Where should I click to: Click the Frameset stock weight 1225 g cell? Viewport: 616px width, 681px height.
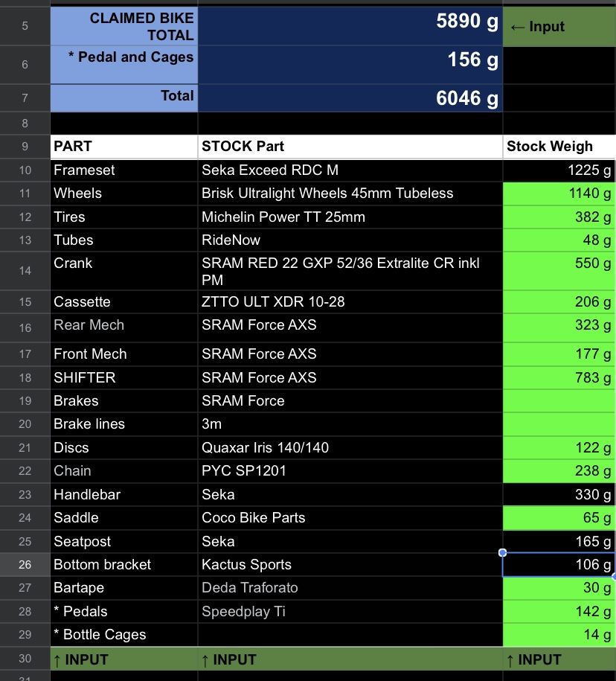559,170
